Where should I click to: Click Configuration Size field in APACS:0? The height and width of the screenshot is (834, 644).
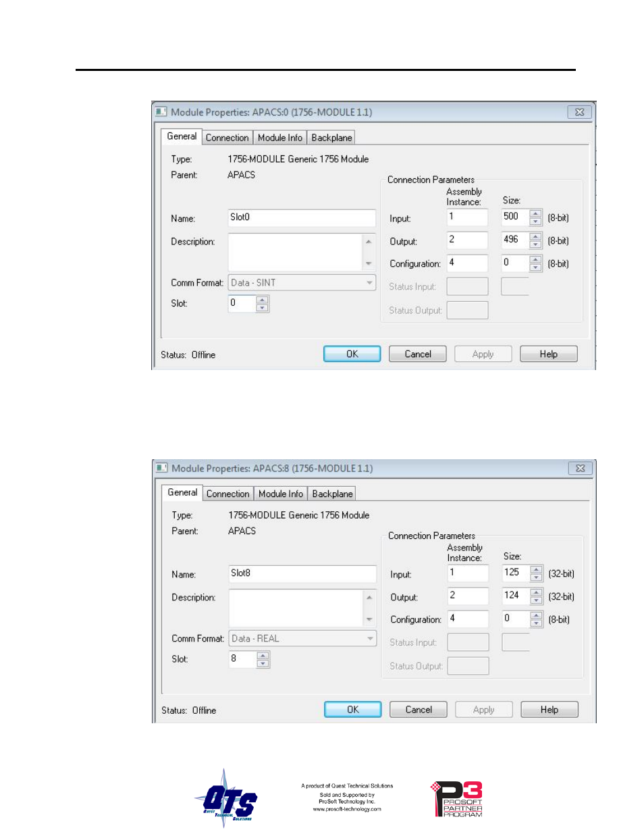[x=515, y=263]
